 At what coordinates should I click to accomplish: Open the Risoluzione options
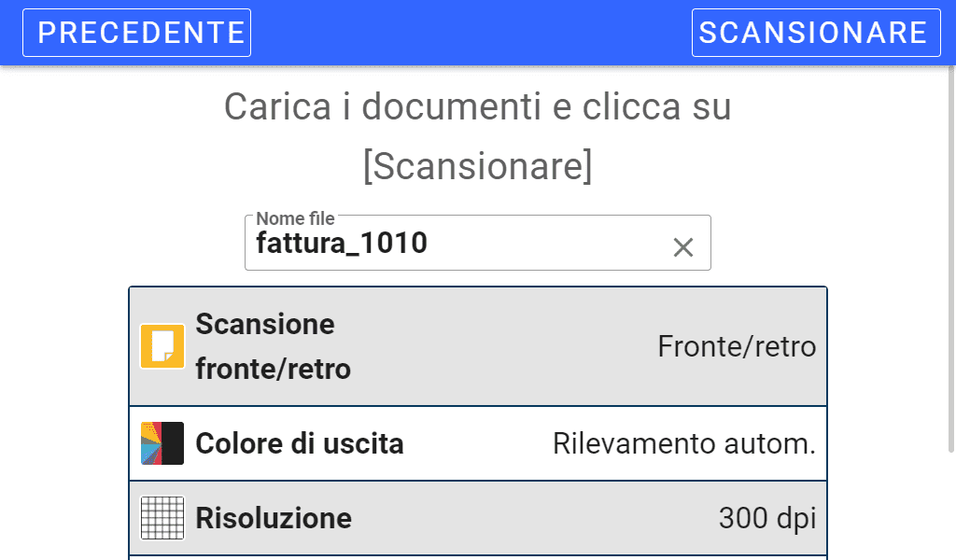click(x=478, y=519)
